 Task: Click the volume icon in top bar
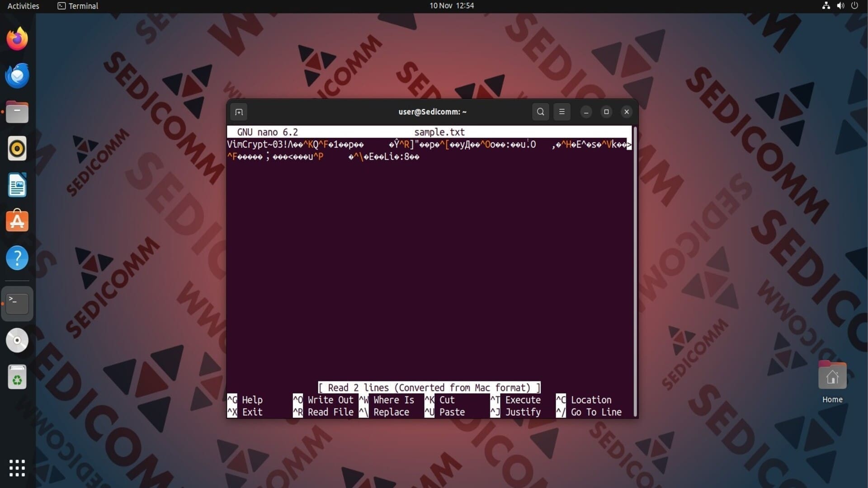click(840, 6)
